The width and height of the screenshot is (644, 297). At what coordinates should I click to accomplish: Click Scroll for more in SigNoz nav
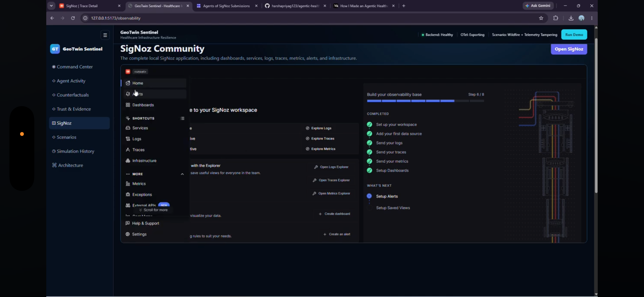[153, 210]
